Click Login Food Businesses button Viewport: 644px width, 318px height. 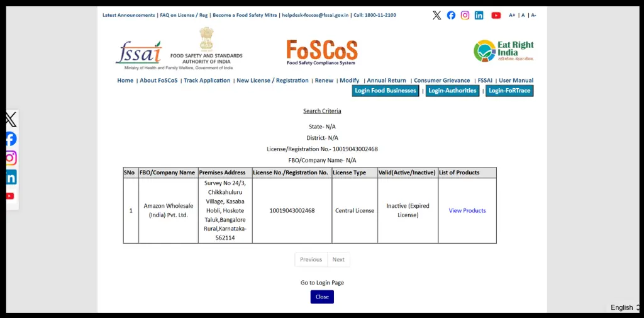(x=386, y=91)
